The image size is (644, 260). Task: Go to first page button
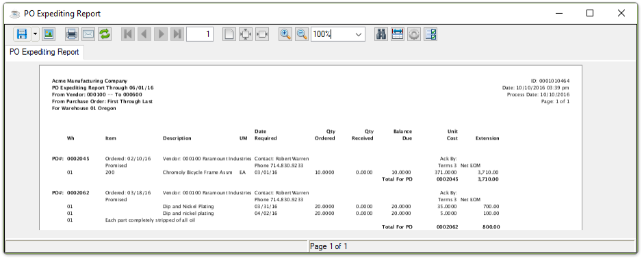click(128, 34)
